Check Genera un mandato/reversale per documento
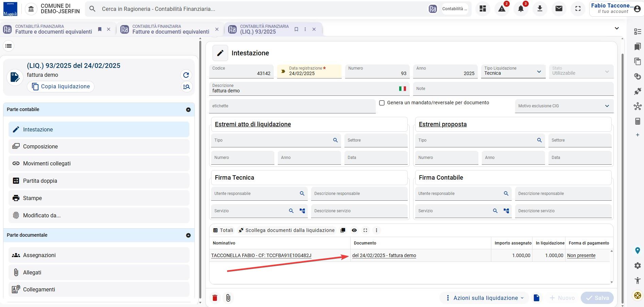Viewport: 644px width, 307px height. pos(382,103)
